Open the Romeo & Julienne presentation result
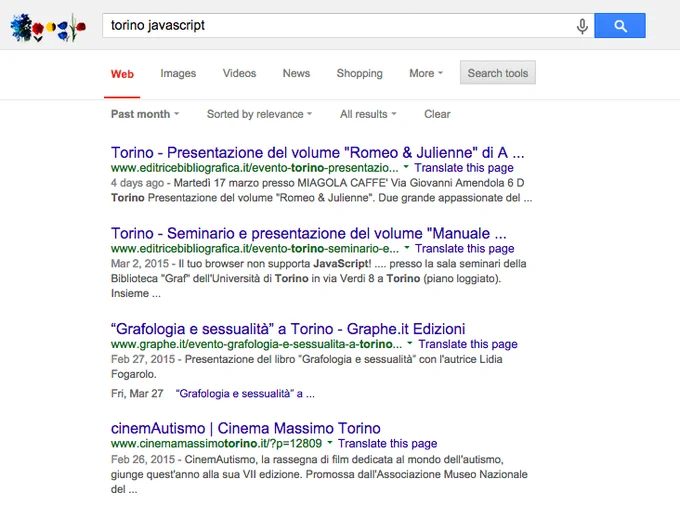 coord(317,153)
